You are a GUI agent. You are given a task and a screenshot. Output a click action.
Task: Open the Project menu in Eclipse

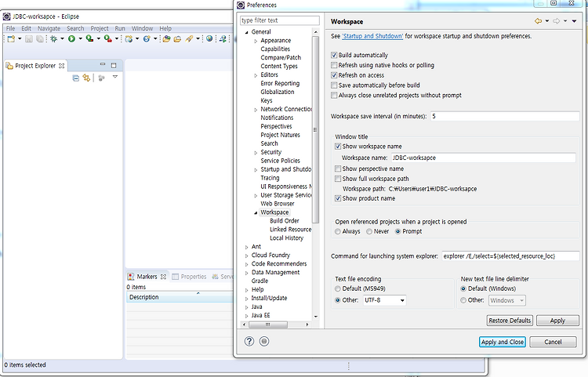pyautogui.click(x=100, y=28)
